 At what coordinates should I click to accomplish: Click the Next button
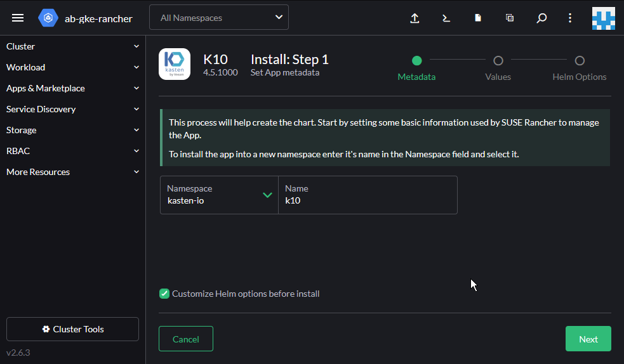point(588,339)
